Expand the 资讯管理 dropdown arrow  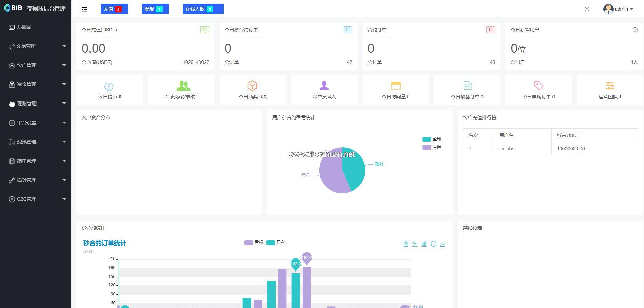[x=64, y=142]
